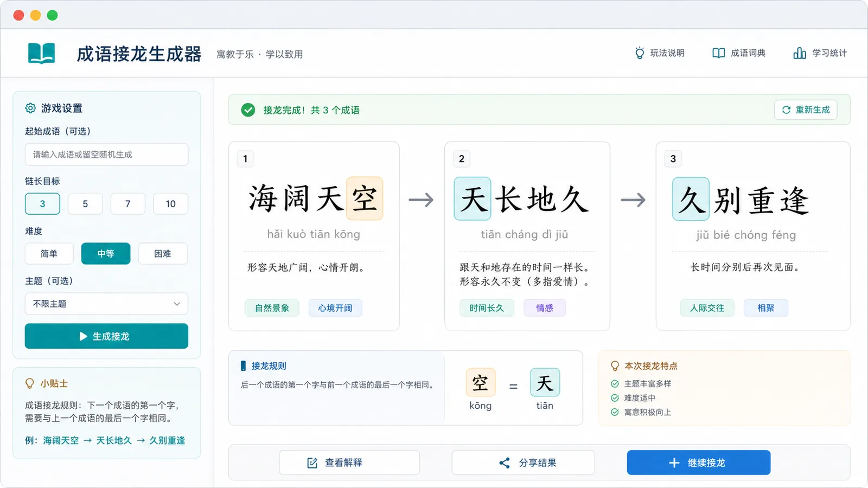This screenshot has height=488, width=868.
Task: Click 重新生成 to regenerate chain
Action: pos(806,110)
